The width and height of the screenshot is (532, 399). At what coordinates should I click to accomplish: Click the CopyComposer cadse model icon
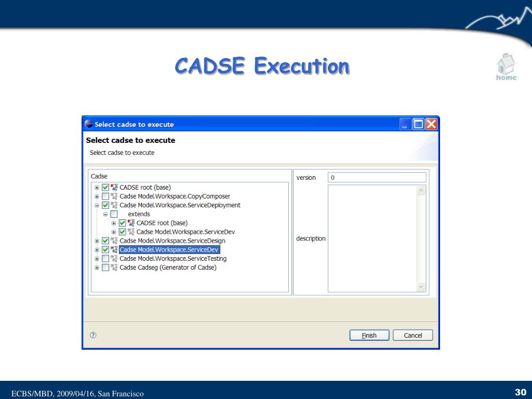click(114, 196)
